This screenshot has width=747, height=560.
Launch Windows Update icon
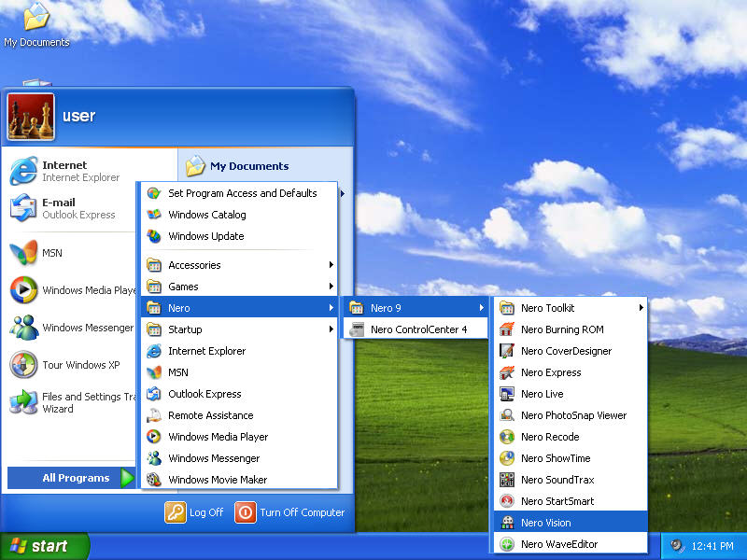click(x=154, y=236)
